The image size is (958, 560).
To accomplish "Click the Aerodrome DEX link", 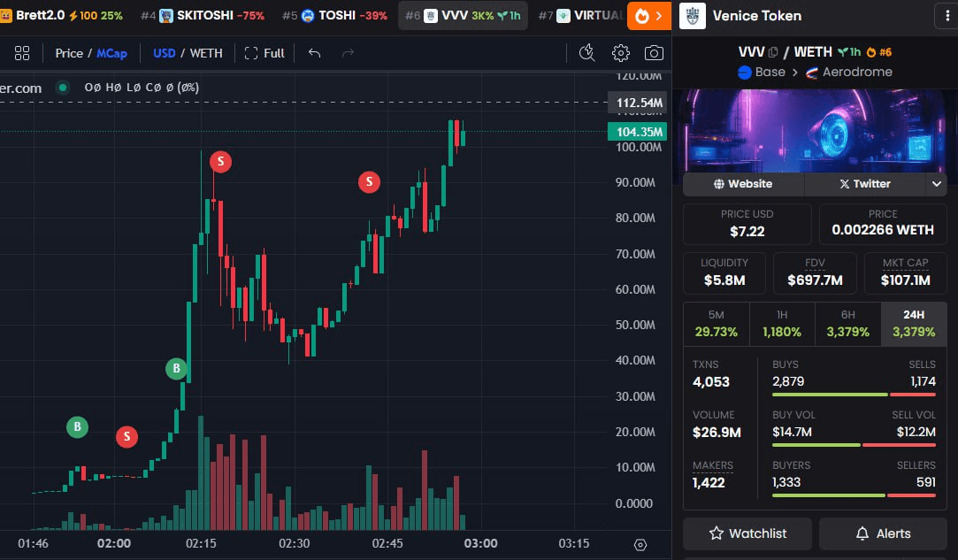I will click(848, 73).
